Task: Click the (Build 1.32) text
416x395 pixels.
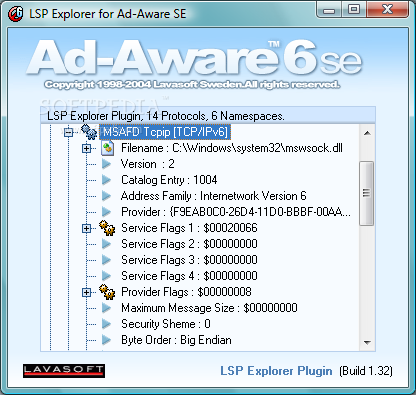Action: click(366, 371)
